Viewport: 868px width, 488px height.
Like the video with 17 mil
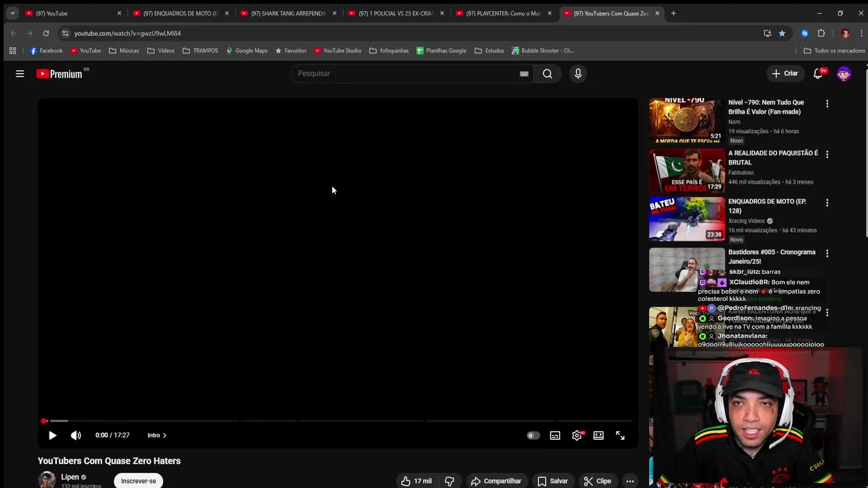coord(416,481)
